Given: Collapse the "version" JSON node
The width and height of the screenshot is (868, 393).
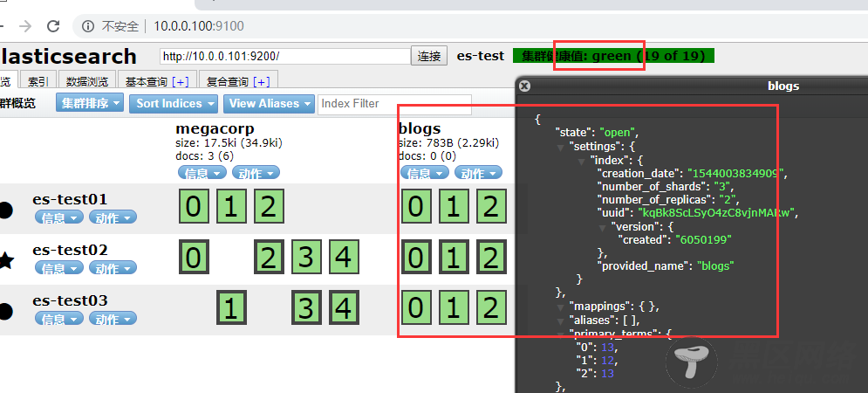Looking at the screenshot, I should coord(602,227).
